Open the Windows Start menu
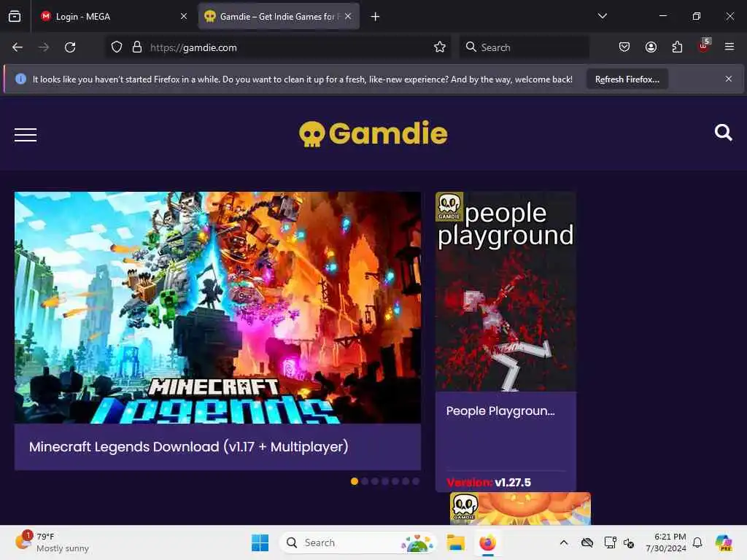Viewport: 747px width, 560px height. [260, 542]
